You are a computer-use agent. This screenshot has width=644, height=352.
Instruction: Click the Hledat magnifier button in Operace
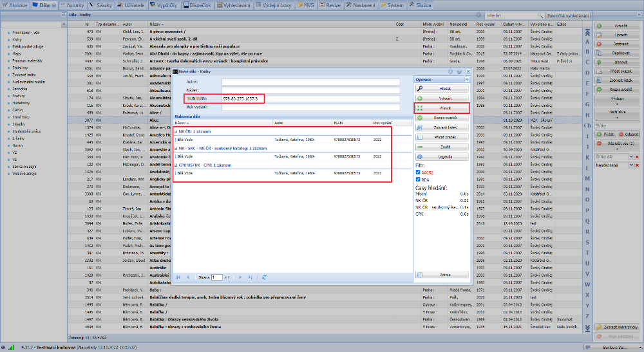coord(445,88)
